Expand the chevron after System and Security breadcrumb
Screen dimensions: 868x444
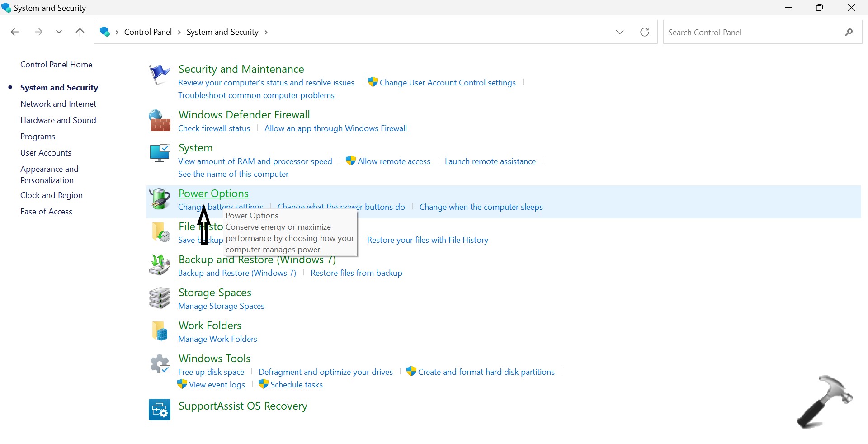click(x=266, y=33)
